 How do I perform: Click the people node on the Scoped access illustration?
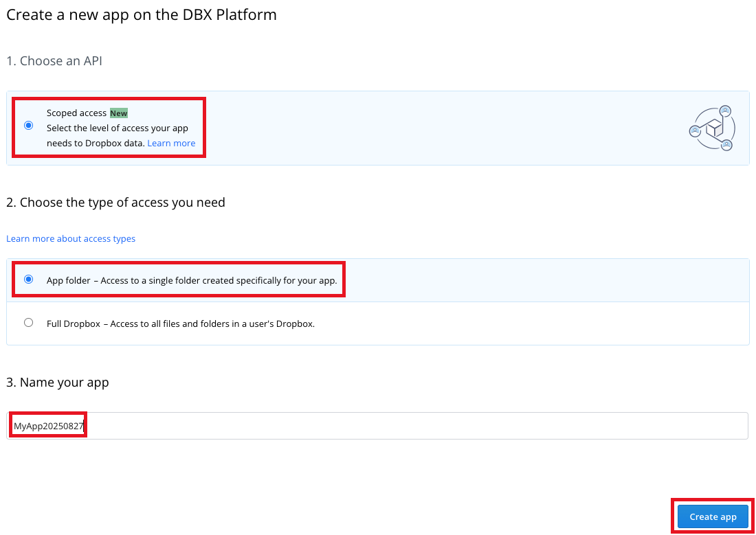(x=725, y=111)
